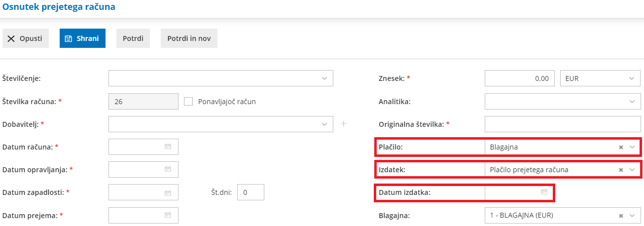Enable the Ponavljajoč račun checkbox
Screen dimensions: 644x226
coord(188,102)
